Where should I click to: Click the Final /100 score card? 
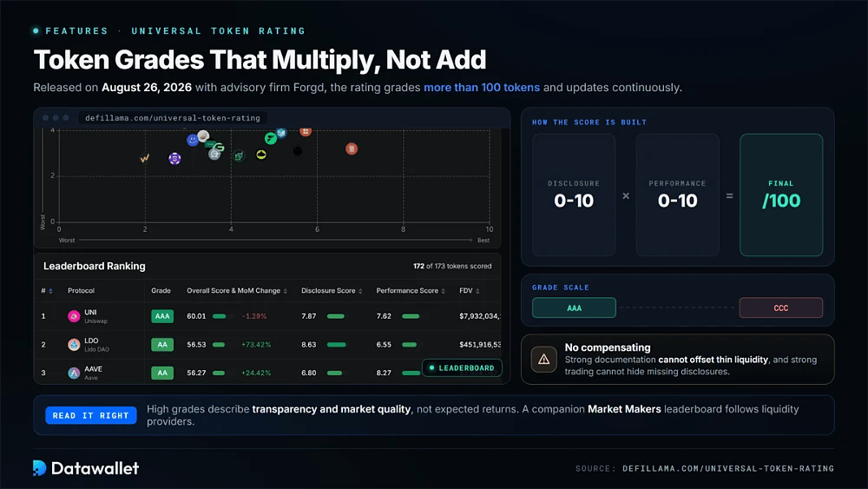(x=781, y=195)
